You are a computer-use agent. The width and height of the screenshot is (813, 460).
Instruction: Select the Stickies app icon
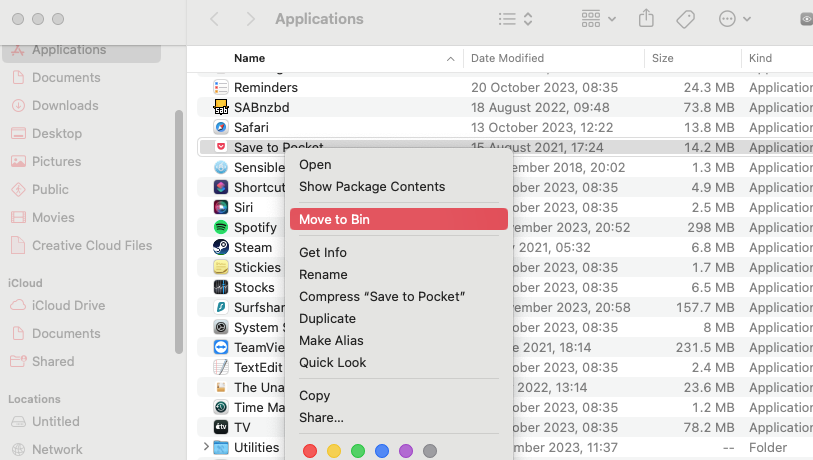point(221,267)
